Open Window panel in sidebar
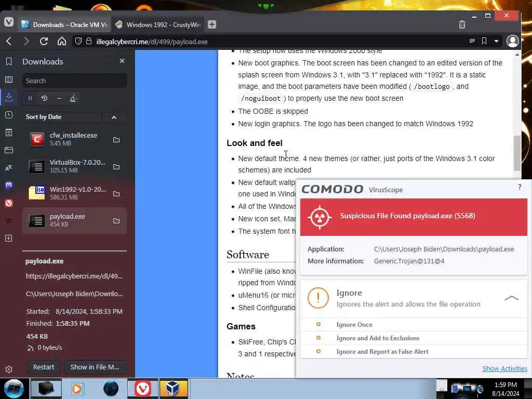This screenshot has width=532, height=399. (x=9, y=150)
